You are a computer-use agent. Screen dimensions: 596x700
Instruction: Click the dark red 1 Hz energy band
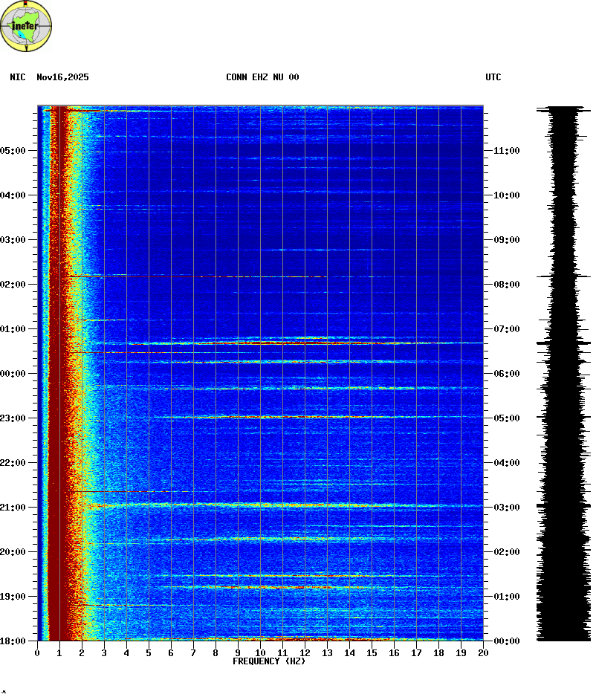pyautogui.click(x=58, y=372)
